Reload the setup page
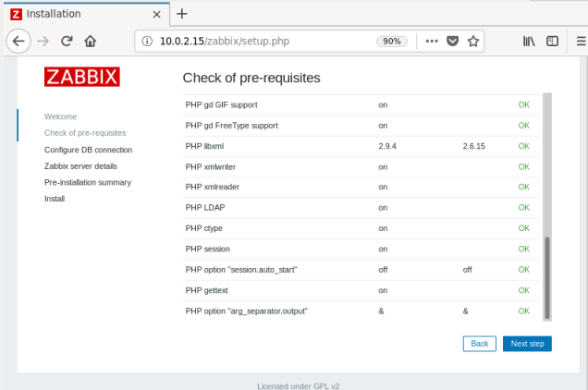Image resolution: width=588 pixels, height=390 pixels. [67, 41]
